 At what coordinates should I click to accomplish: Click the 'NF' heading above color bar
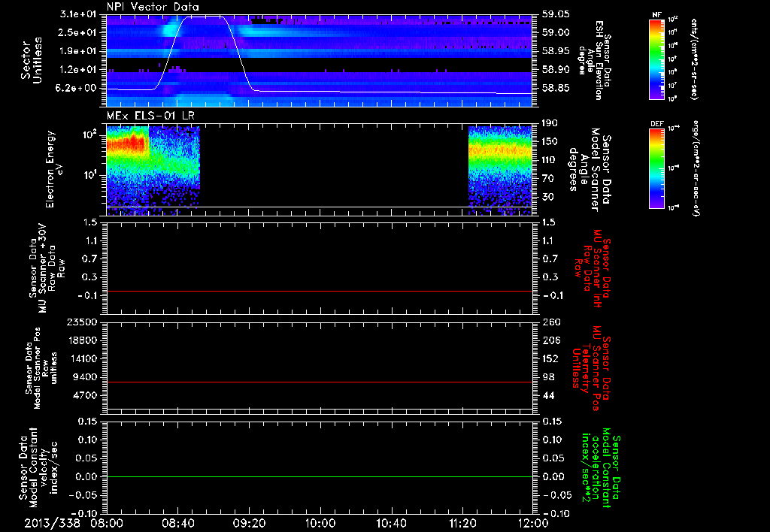656,15
